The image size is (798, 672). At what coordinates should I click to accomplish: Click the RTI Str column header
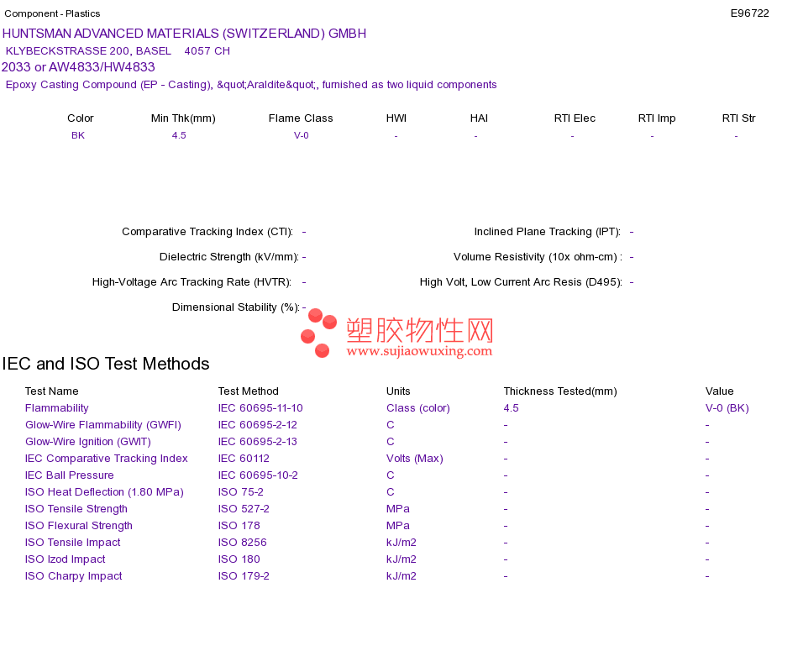(x=738, y=118)
